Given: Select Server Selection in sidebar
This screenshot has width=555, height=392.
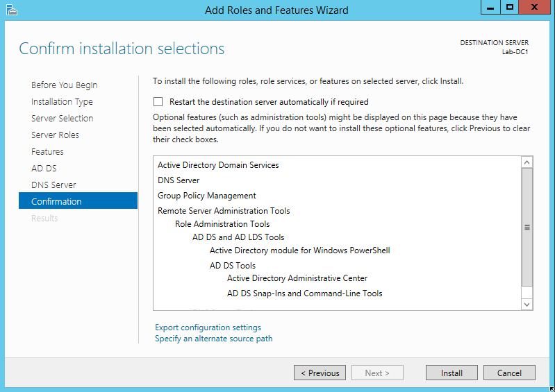Looking at the screenshot, I should tap(62, 119).
